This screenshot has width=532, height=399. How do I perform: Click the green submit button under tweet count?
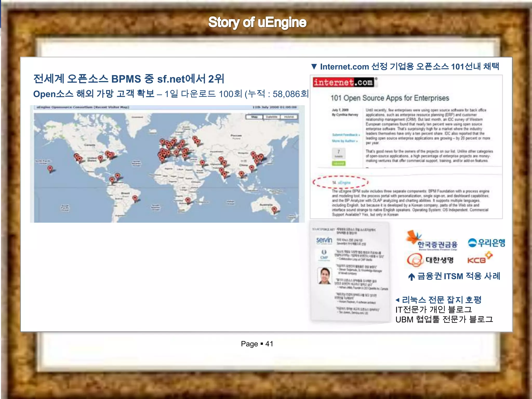(x=339, y=163)
